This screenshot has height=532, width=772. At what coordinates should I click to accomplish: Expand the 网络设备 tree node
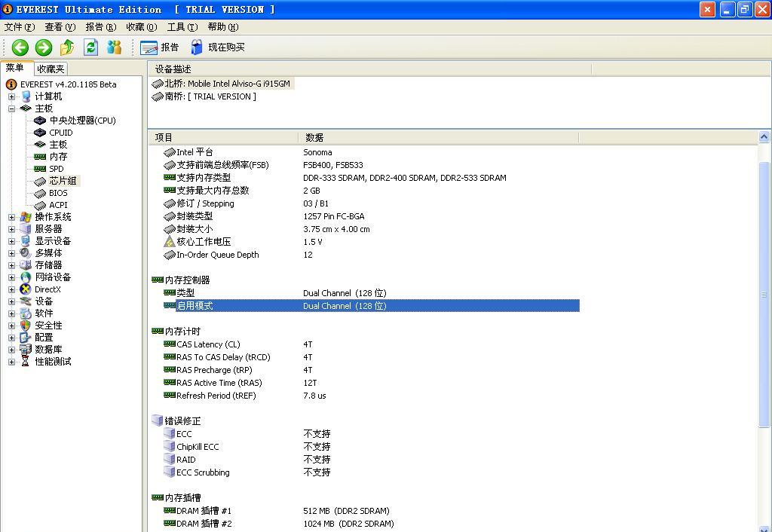pos(12,277)
